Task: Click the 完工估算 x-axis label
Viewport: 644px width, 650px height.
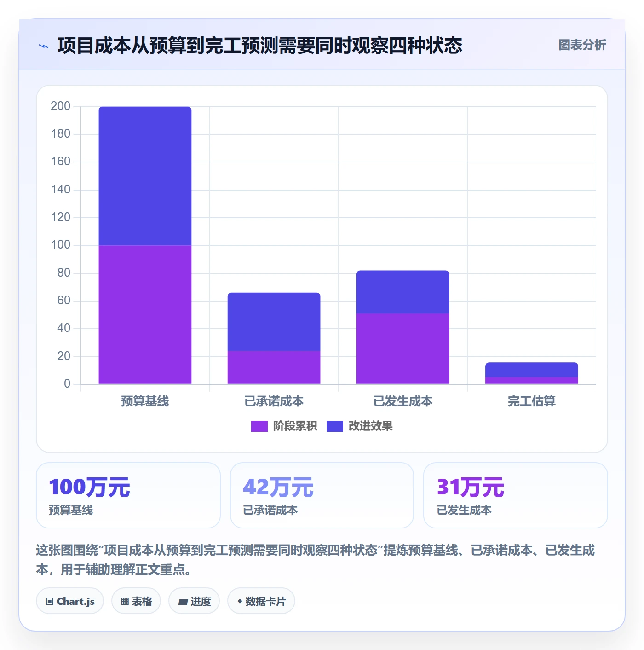Action: tap(531, 401)
